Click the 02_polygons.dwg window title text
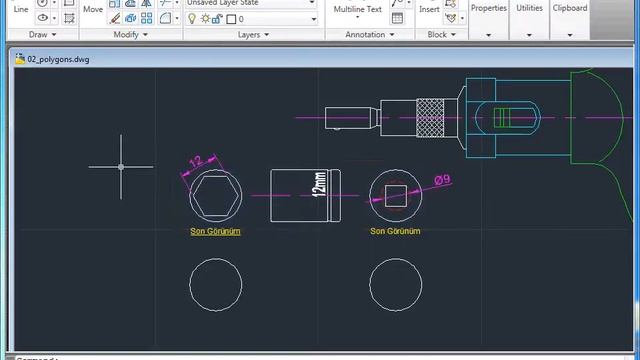Screen dimensions: 640x360 point(58,60)
